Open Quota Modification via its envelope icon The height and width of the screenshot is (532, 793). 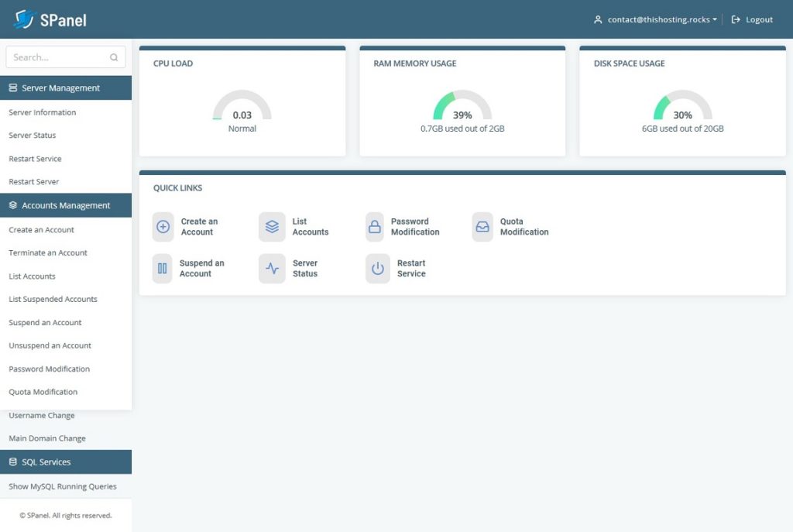pyautogui.click(x=483, y=226)
